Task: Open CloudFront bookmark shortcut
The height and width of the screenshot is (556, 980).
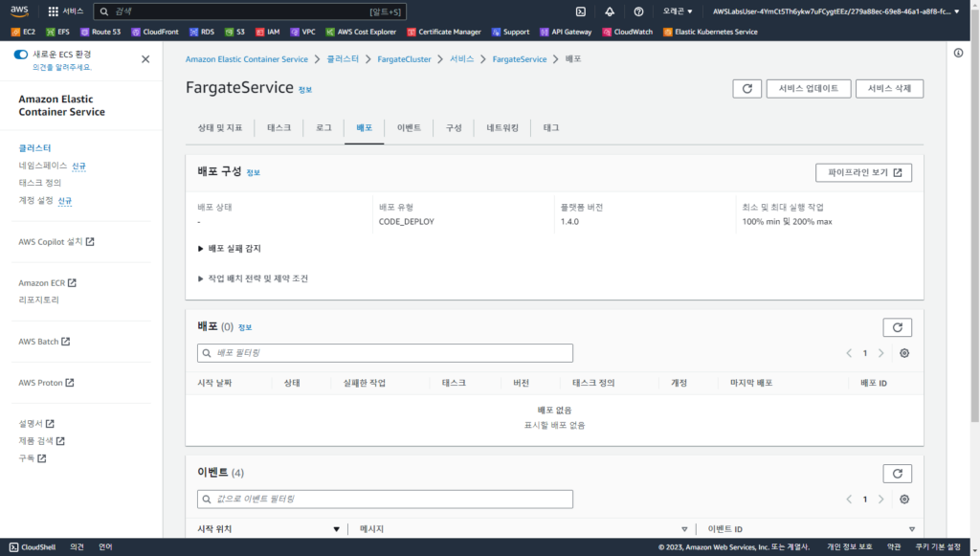Action: tap(155, 32)
